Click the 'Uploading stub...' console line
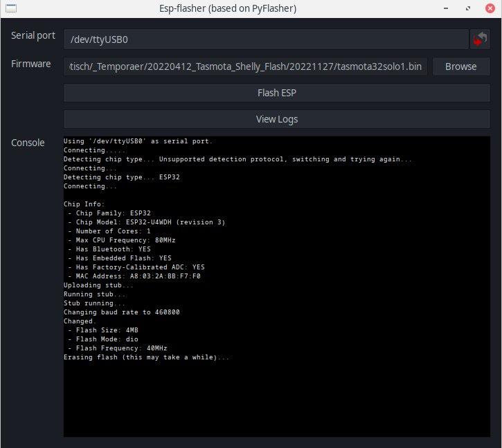The width and height of the screenshot is (502, 448). coord(98,285)
